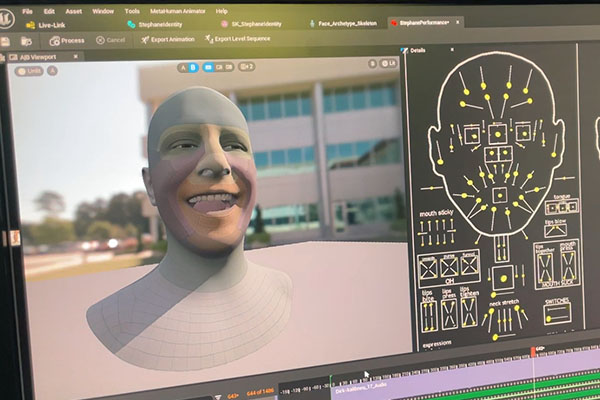Image resolution: width=600 pixels, height=400 pixels.
Task: Adjust the neck square control below the chin
Action: tap(503, 279)
